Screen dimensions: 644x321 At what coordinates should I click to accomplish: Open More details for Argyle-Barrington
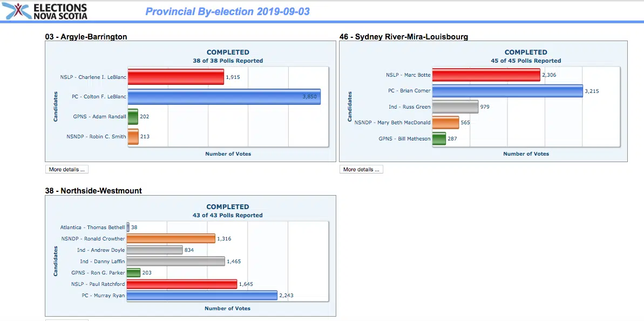pyautogui.click(x=66, y=169)
